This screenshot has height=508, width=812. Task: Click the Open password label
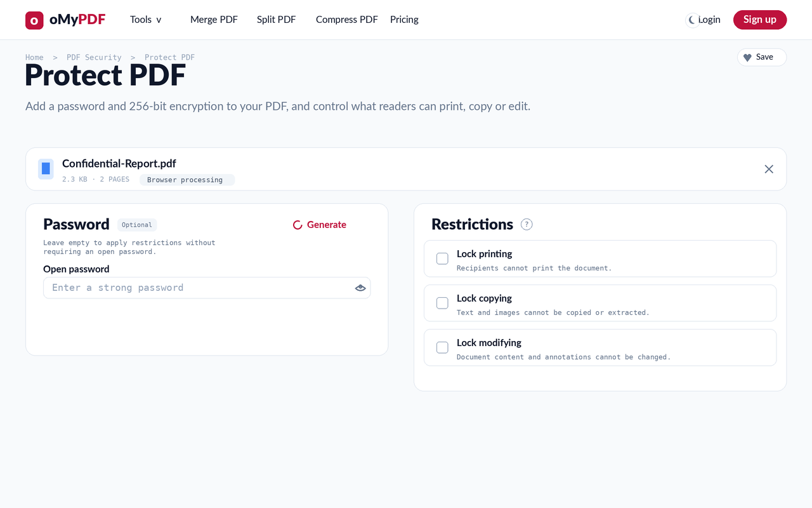(76, 269)
